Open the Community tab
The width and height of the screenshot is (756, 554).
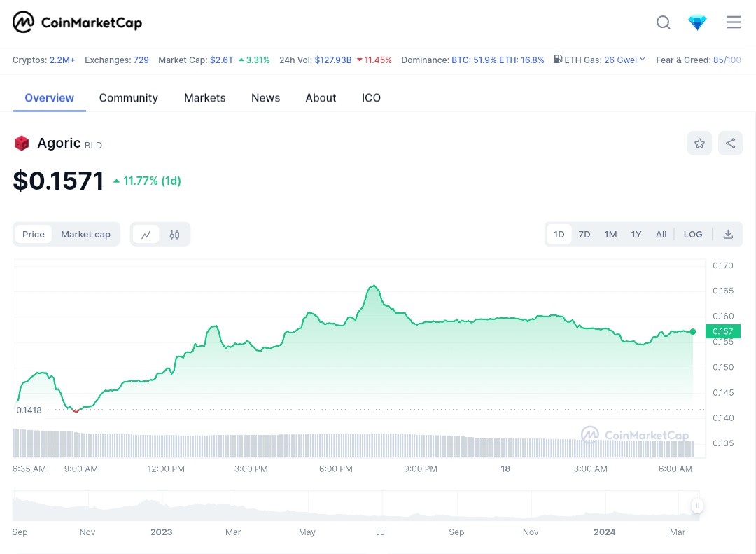pyautogui.click(x=129, y=98)
